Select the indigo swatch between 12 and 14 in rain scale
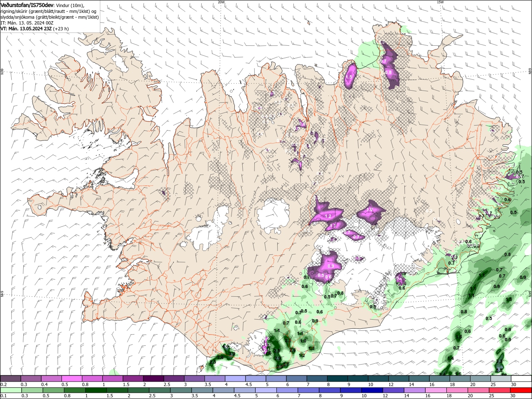Screen dimensions: 532x399 (x=393, y=390)
